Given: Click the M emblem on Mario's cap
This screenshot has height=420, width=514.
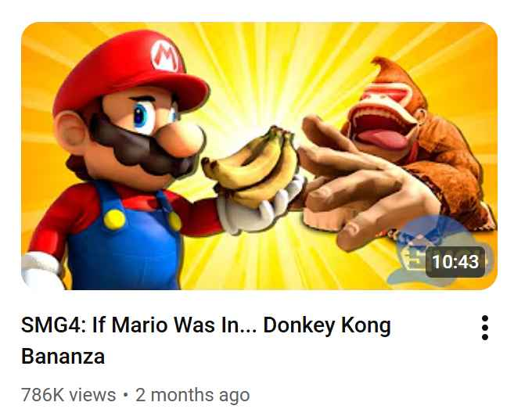Looking at the screenshot, I should click(165, 56).
